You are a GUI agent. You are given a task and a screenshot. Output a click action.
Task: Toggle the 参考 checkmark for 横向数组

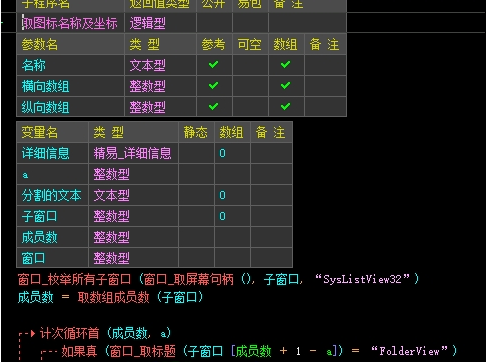[x=213, y=86]
